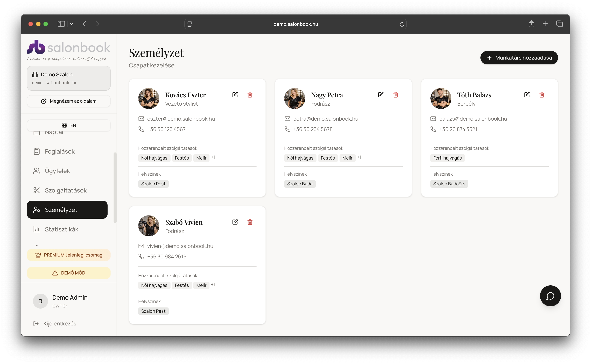591x364 pixels.
Task: Open website settings icon in address bar
Action: (190, 24)
